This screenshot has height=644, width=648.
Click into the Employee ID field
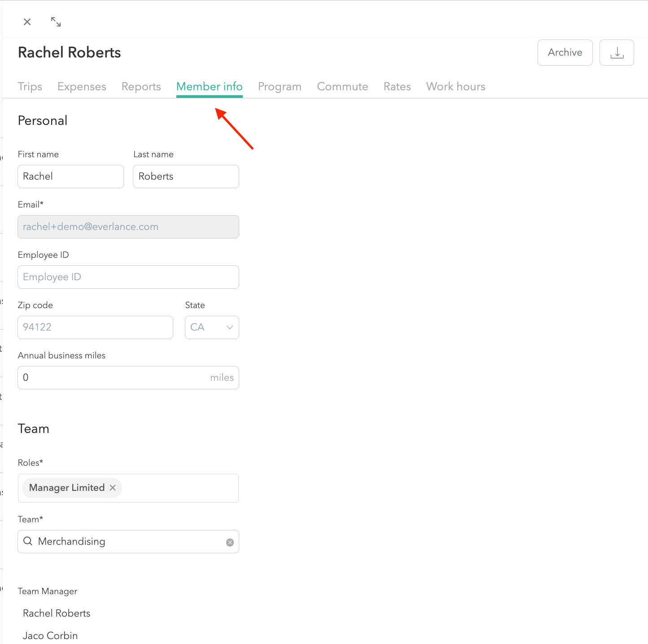tap(128, 277)
